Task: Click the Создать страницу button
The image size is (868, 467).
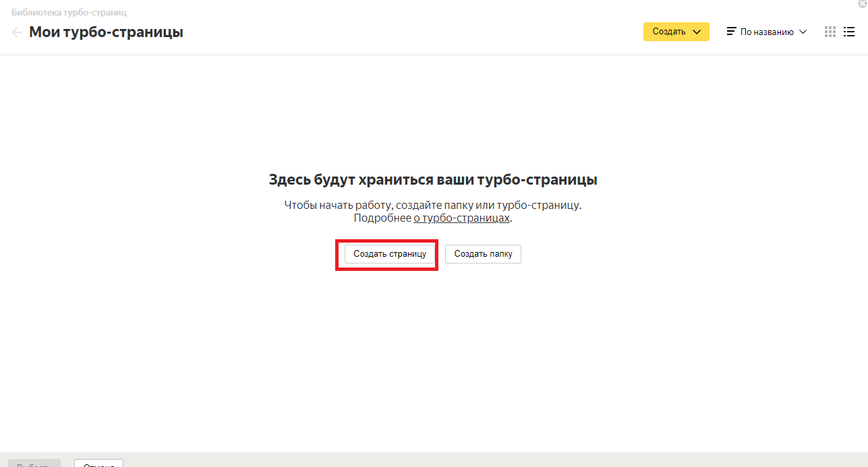Action: coord(390,254)
